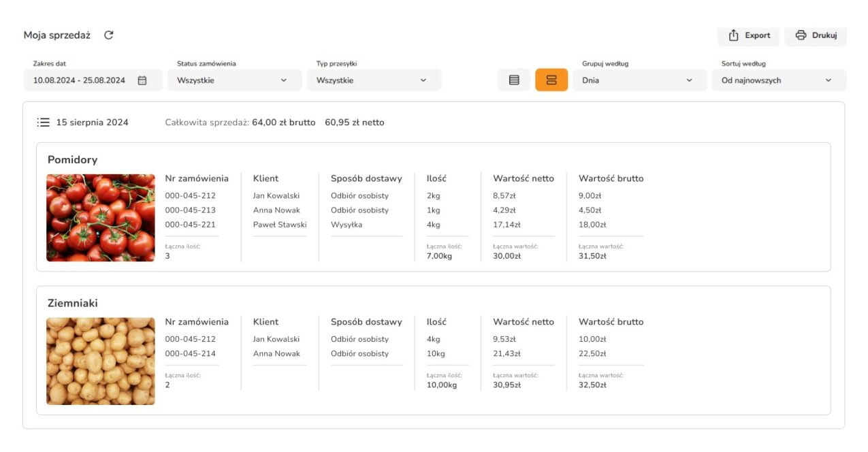Expand the Sortuj według dropdown

click(779, 80)
